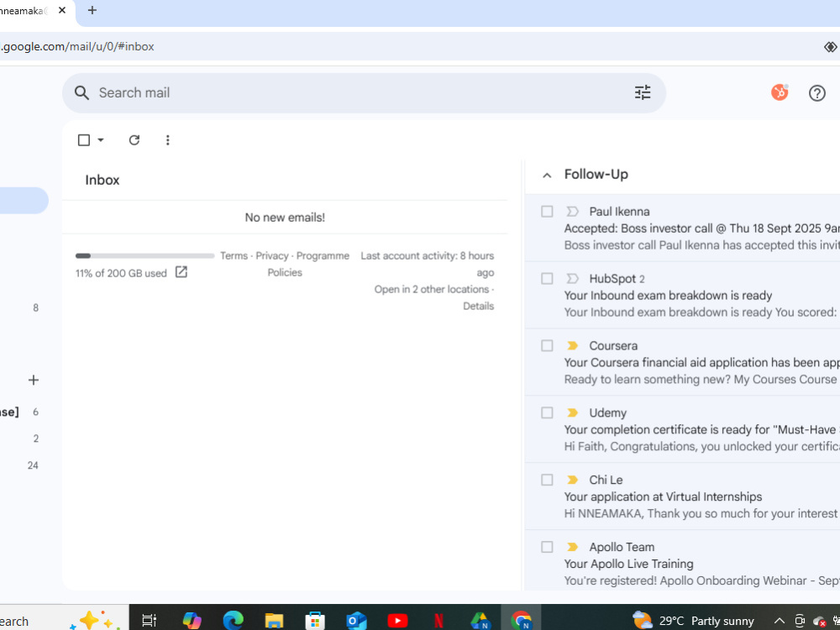This screenshot has width=840, height=630.
Task: Open the HubSpot extension icon
Action: coord(780,92)
